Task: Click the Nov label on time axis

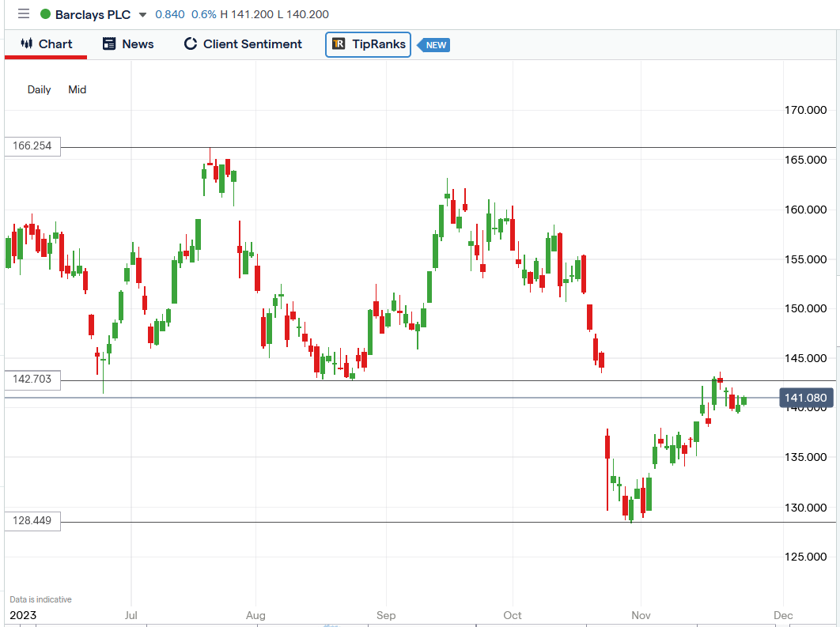Action: pos(641,615)
